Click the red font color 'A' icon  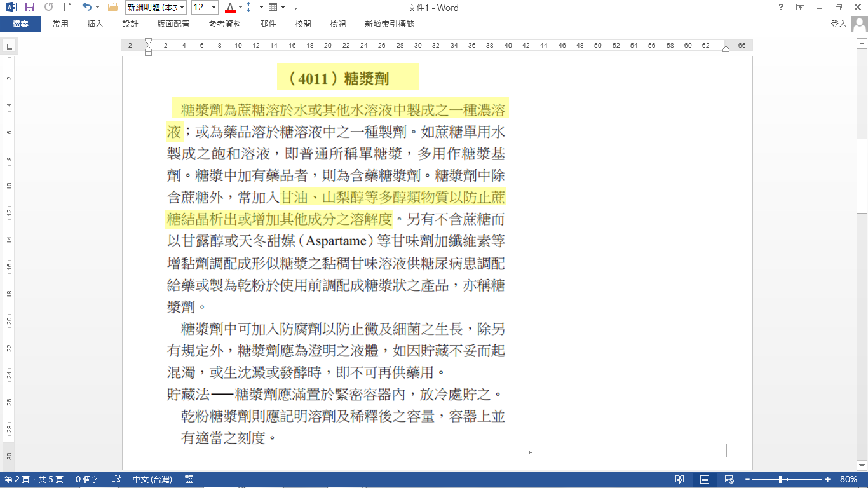[230, 8]
